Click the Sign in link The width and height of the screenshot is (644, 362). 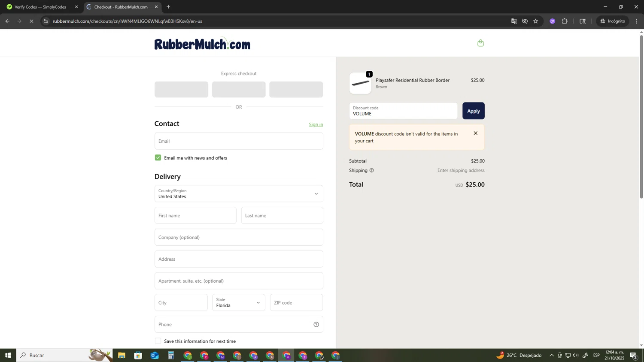(316, 124)
